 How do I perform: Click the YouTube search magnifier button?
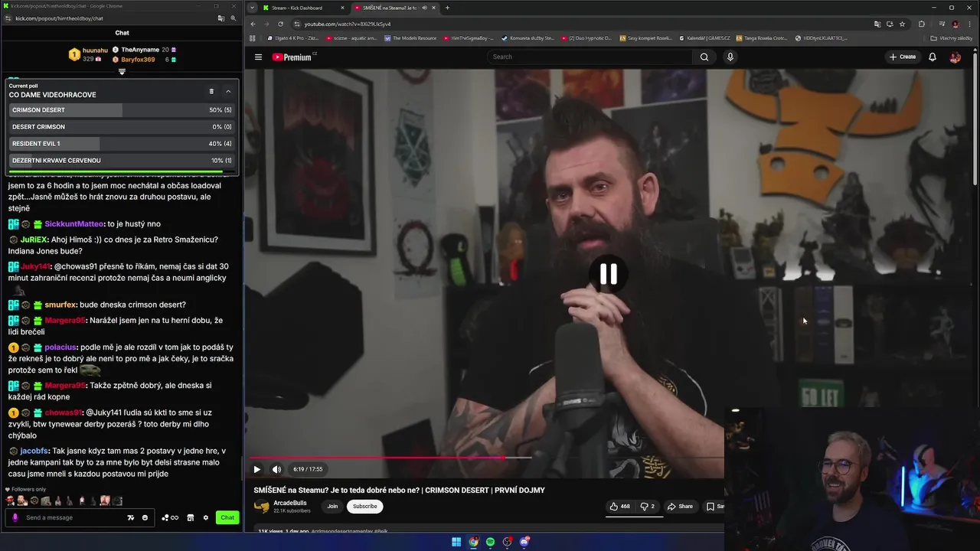pyautogui.click(x=704, y=57)
